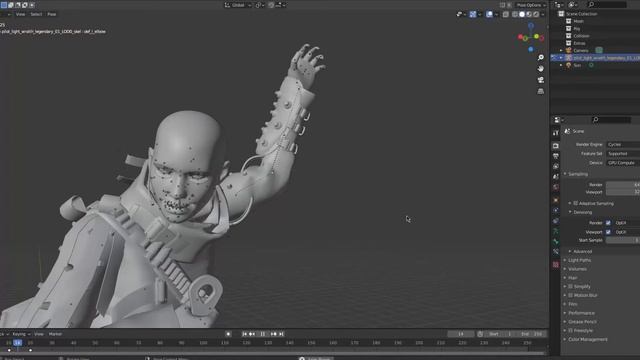Image resolution: width=640 pixels, height=360 pixels.
Task: Select the Rig collection in outliner
Action: 576,29
